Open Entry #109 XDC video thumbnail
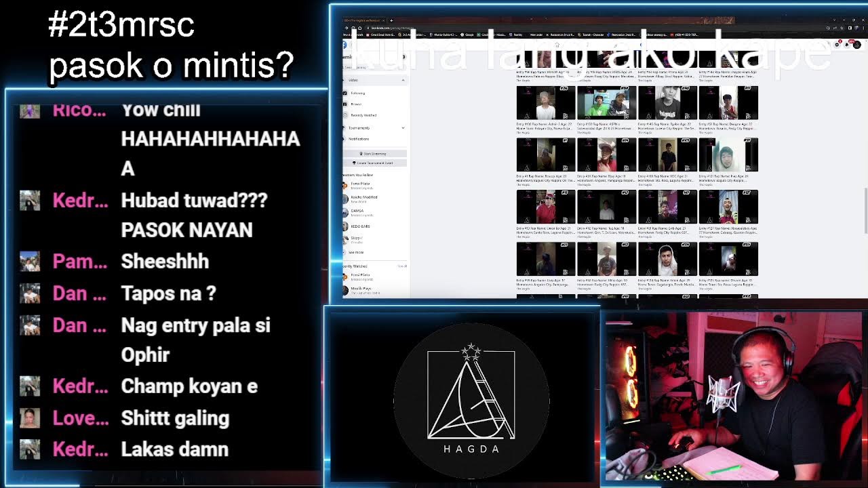Image resolution: width=868 pixels, height=488 pixels. point(667,155)
